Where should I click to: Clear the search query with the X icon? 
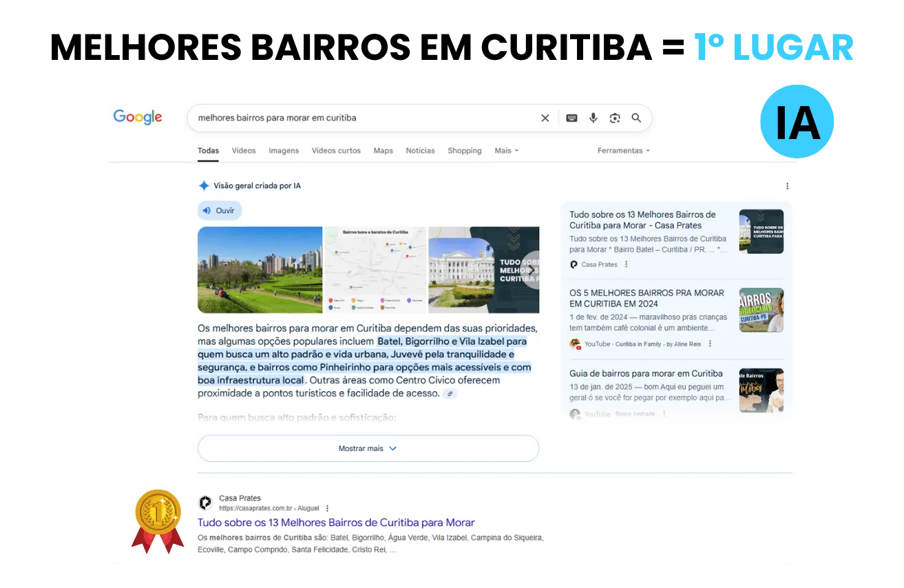click(x=545, y=118)
